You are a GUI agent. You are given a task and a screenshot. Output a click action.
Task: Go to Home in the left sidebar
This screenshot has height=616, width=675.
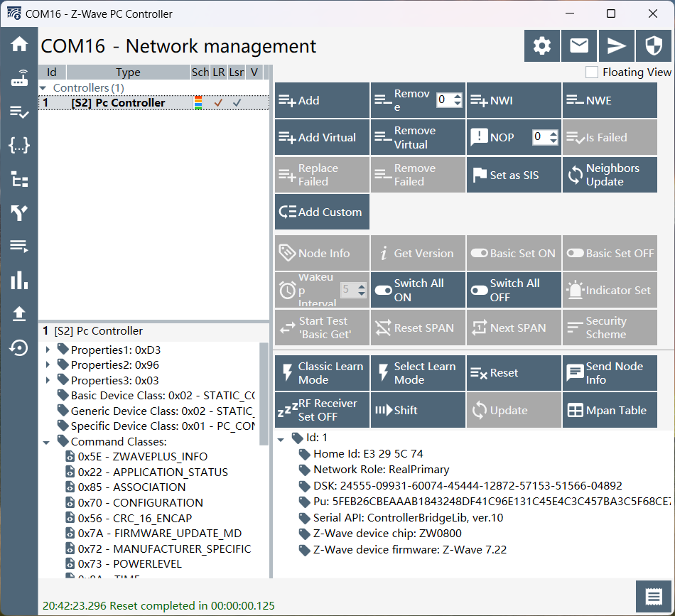(19, 44)
